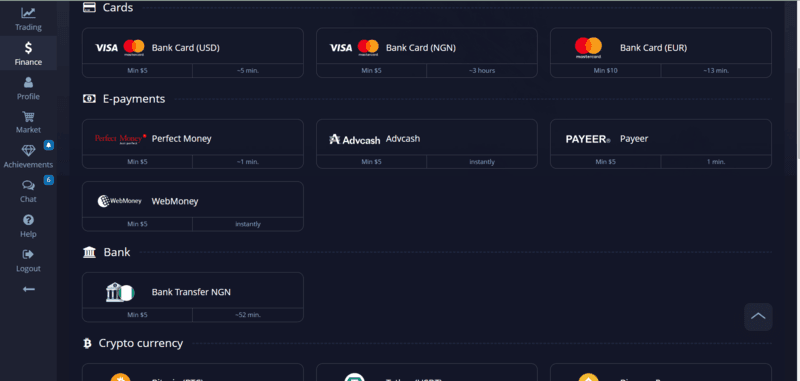
Task: Click the Chat badge showing 6
Action: pyautogui.click(x=48, y=180)
